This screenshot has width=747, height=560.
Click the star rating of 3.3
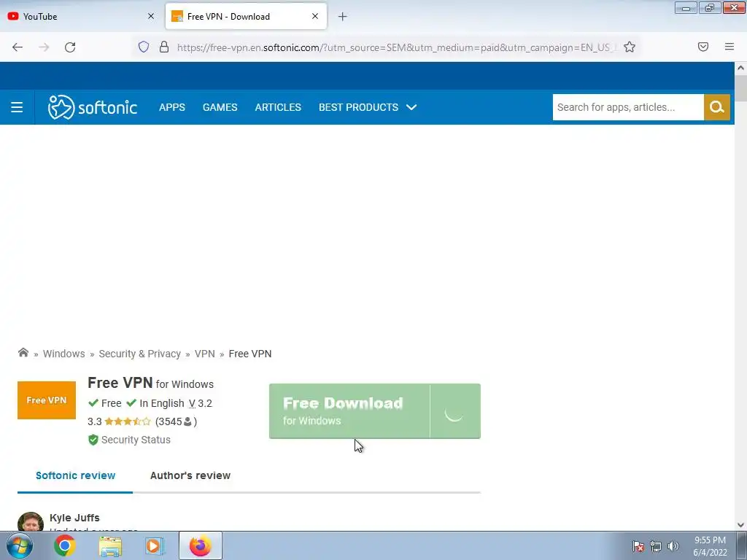pos(127,421)
